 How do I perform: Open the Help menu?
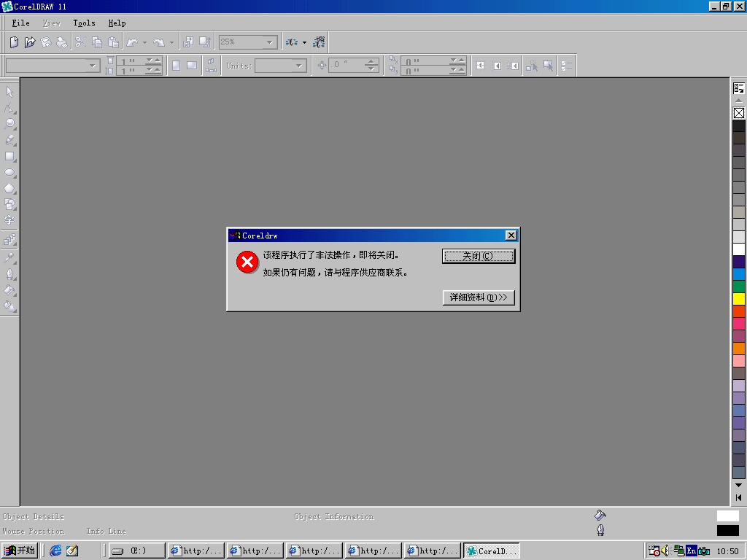[x=117, y=23]
